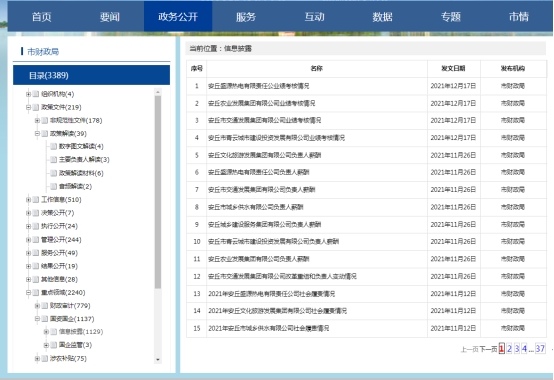Open row 5 link 安丘文化旅游发展集团有限公司负责人薪酬

click(264, 155)
